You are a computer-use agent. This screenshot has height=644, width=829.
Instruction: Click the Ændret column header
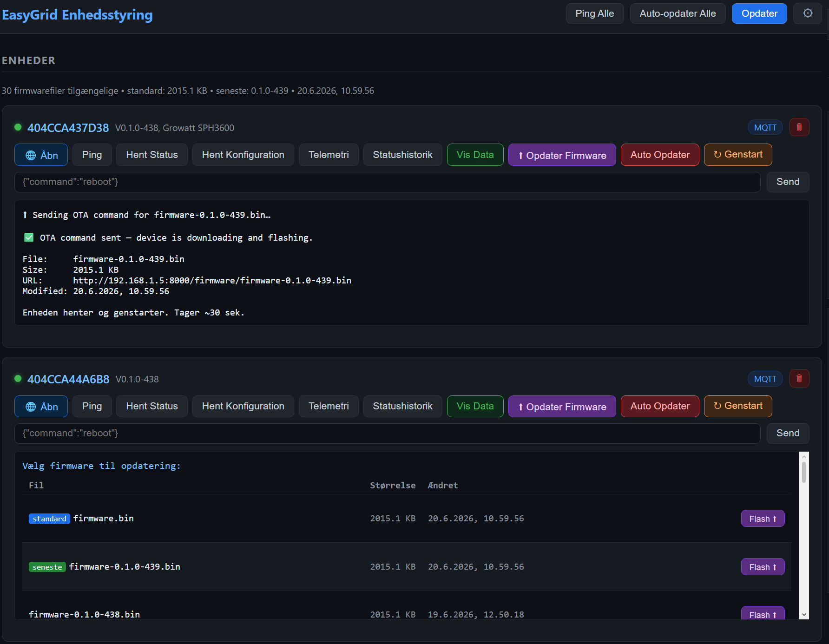pyautogui.click(x=443, y=486)
